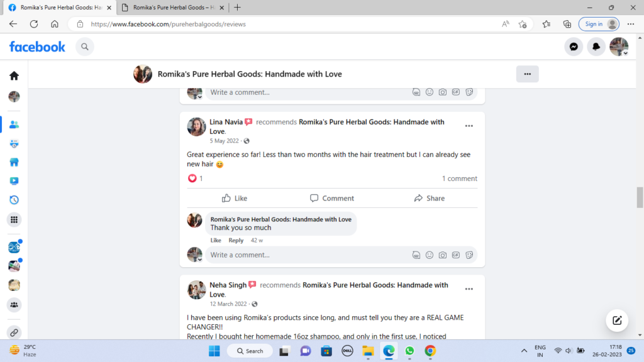Select the Facebook reviews browser tab
Viewport: 644px width, 362px height.
(x=60, y=8)
